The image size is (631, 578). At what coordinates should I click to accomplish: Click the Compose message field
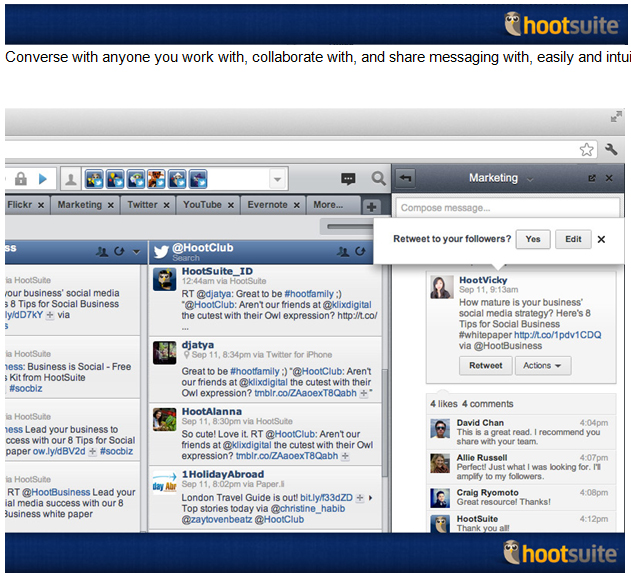coord(507,208)
